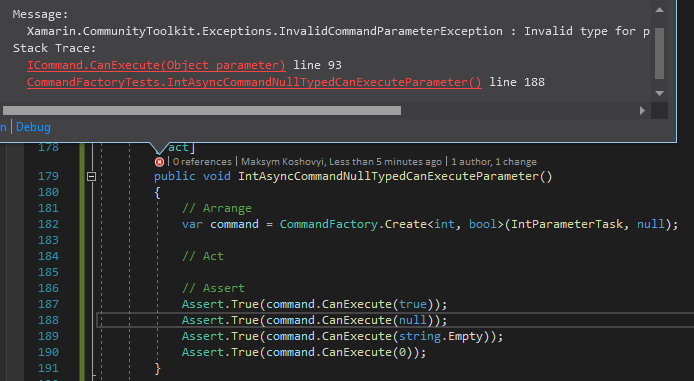Click the popup vertical scrollbar thumb
This screenshot has height=381, width=694.
tap(659, 53)
